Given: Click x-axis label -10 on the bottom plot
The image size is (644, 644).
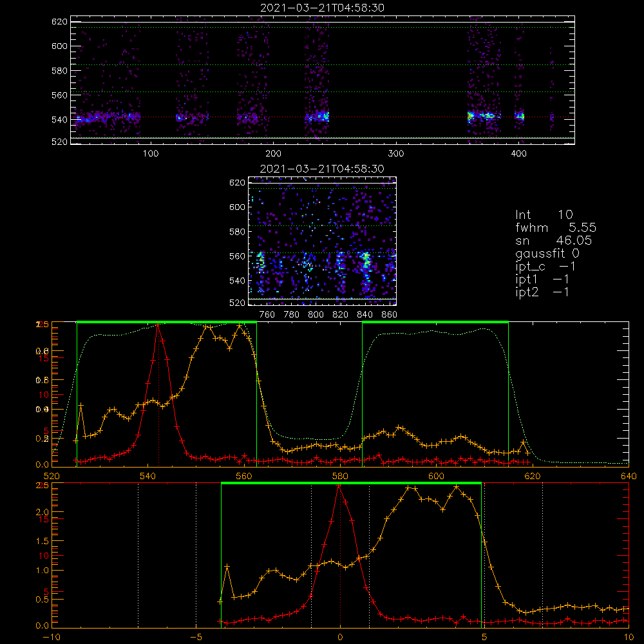Looking at the screenshot, I should pyautogui.click(x=52, y=637).
